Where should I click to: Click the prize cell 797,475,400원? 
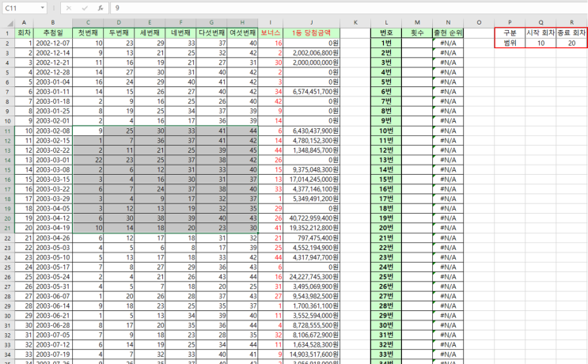pyautogui.click(x=311, y=238)
